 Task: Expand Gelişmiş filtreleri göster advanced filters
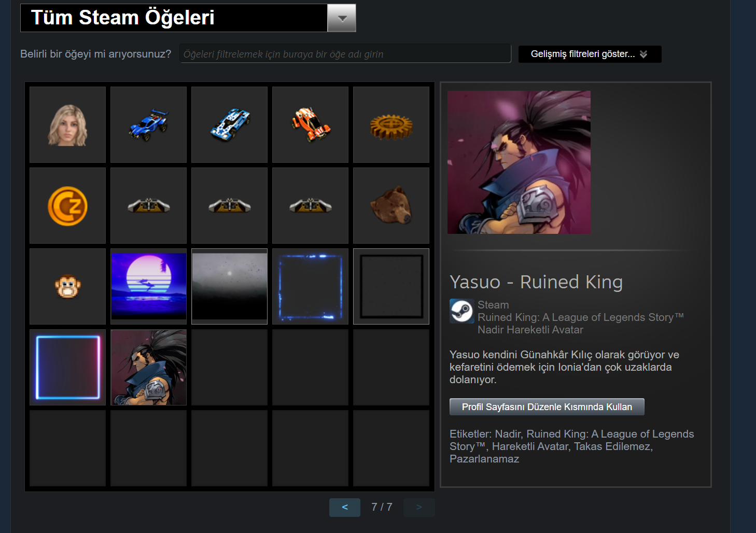coord(590,54)
